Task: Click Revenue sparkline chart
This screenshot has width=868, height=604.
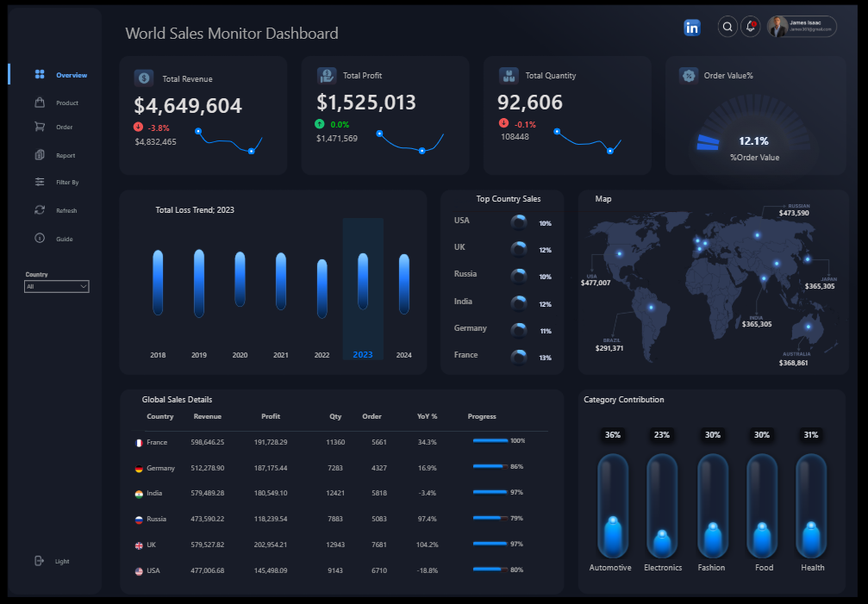Action: (230, 141)
